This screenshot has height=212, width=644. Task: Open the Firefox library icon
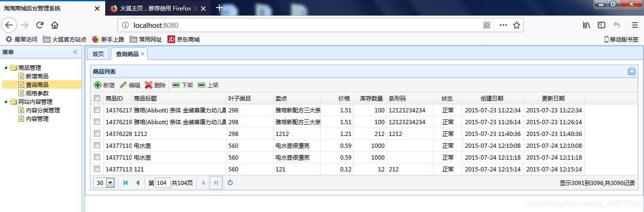click(586, 25)
